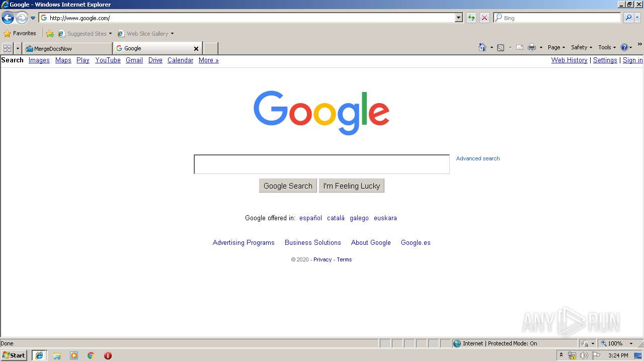Click the Stop loading icon

pyautogui.click(x=484, y=18)
